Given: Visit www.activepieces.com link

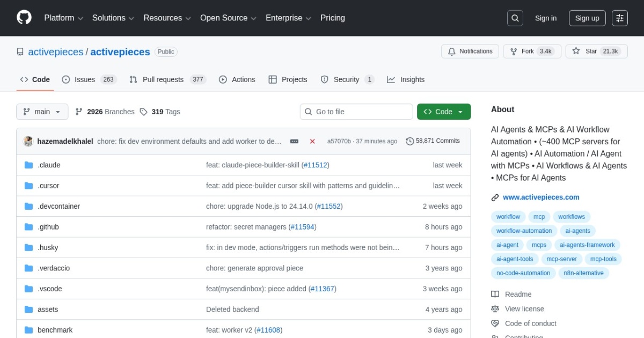Looking at the screenshot, I should point(541,197).
